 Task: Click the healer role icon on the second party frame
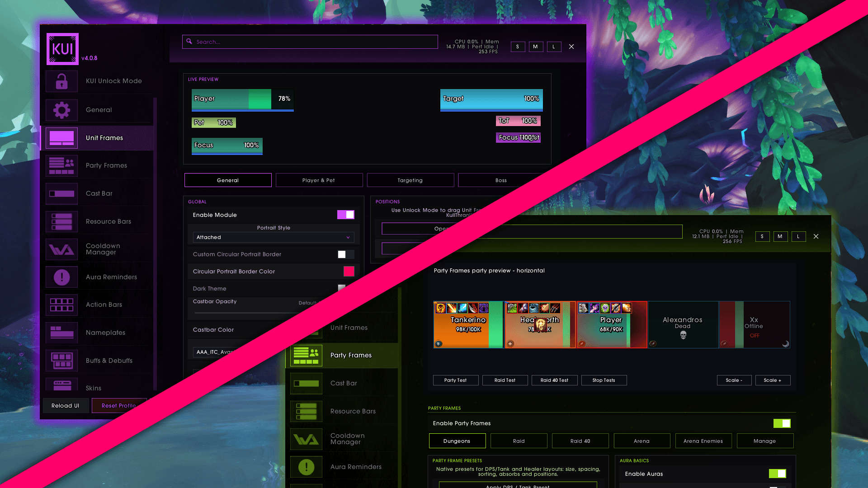point(510,344)
